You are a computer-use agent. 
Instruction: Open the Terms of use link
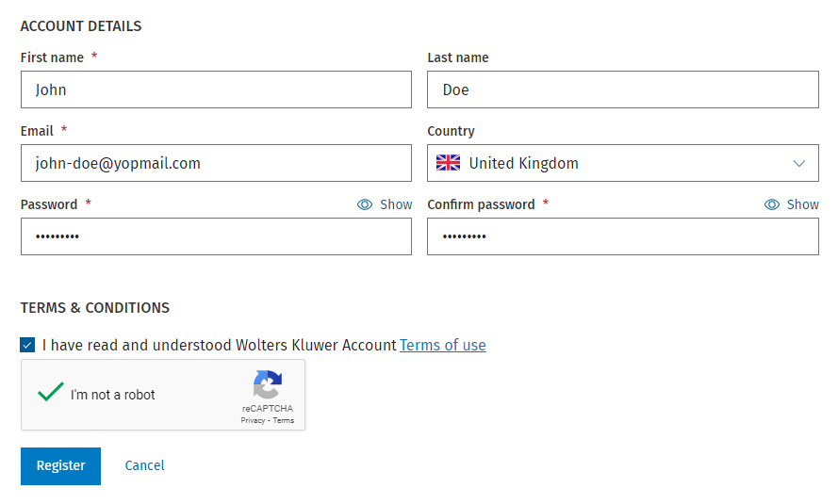click(x=442, y=346)
